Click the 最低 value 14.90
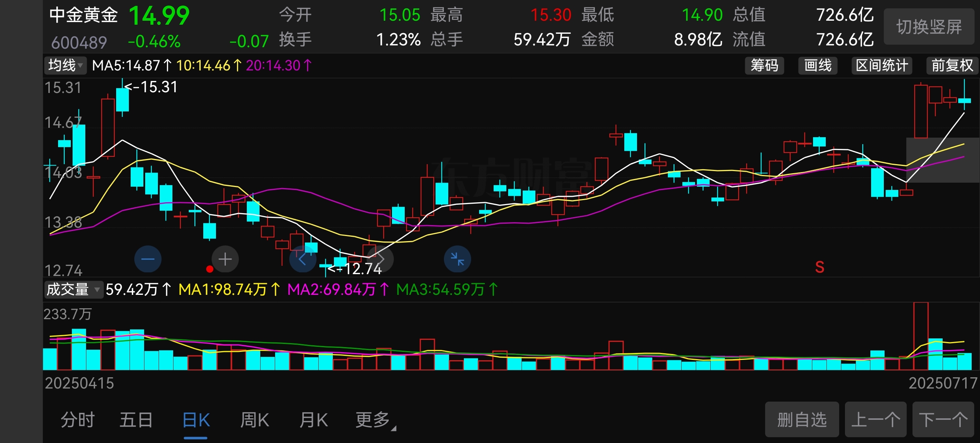 pyautogui.click(x=702, y=15)
